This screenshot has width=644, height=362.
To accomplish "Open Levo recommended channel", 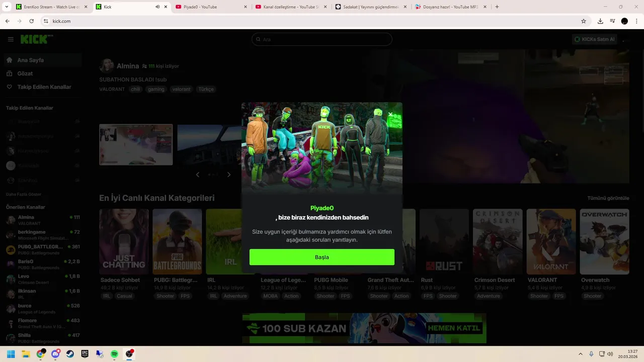I will click(42, 279).
